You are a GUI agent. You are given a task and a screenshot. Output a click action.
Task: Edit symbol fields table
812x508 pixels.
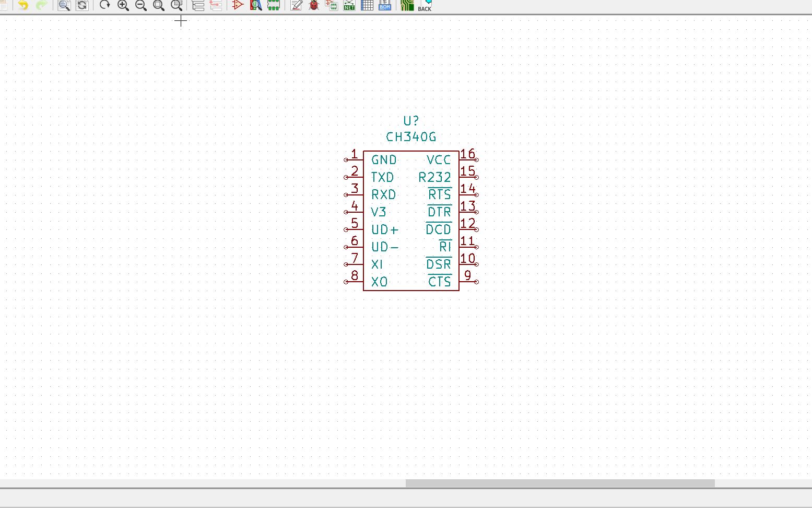[367, 5]
